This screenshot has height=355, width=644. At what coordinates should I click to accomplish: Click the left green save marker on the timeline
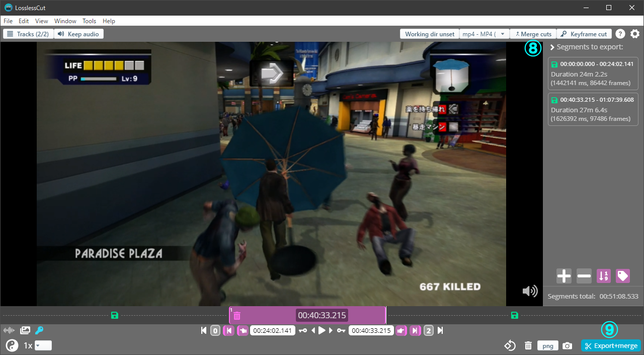[115, 315]
